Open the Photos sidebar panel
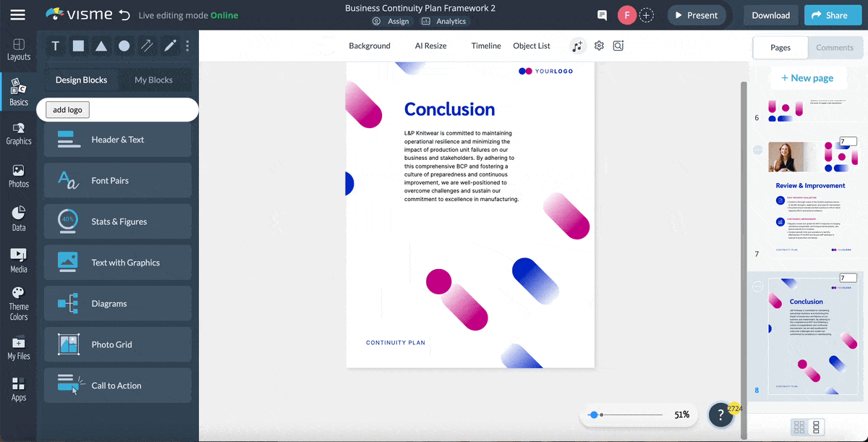The image size is (868, 442). coord(18,174)
